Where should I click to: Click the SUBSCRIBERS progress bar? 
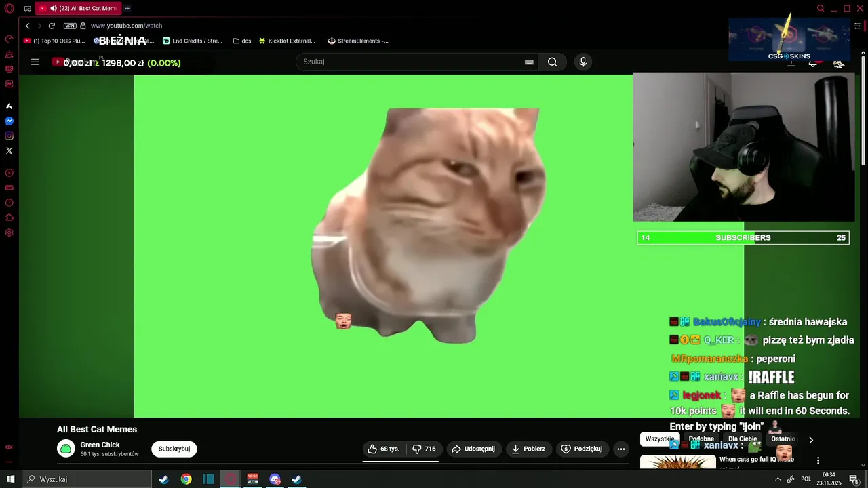tap(743, 238)
